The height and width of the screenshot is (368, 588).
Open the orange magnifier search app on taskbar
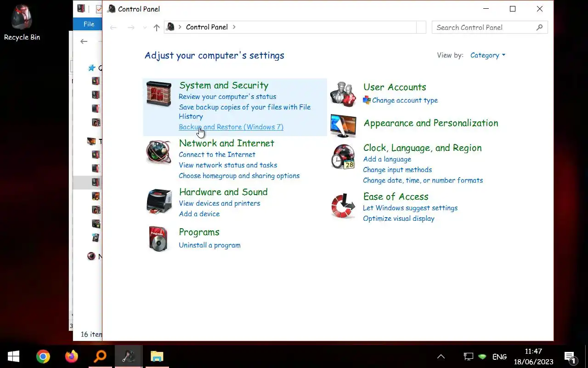[x=100, y=356]
